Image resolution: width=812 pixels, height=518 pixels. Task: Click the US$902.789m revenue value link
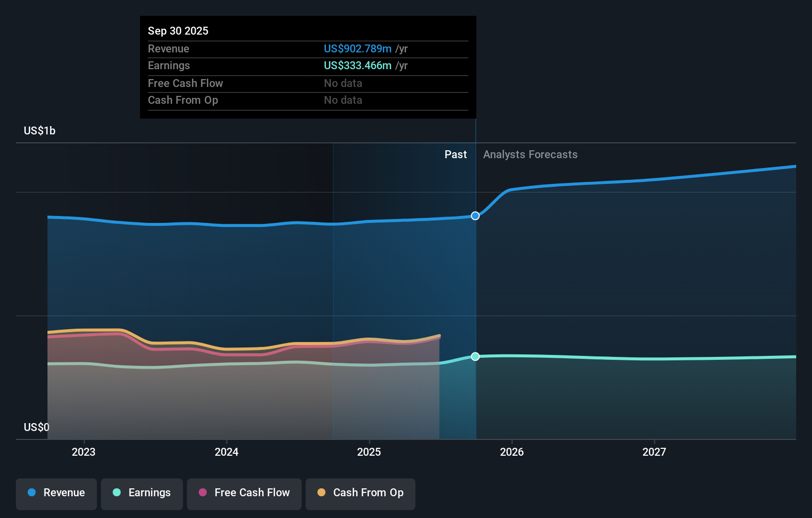point(358,49)
